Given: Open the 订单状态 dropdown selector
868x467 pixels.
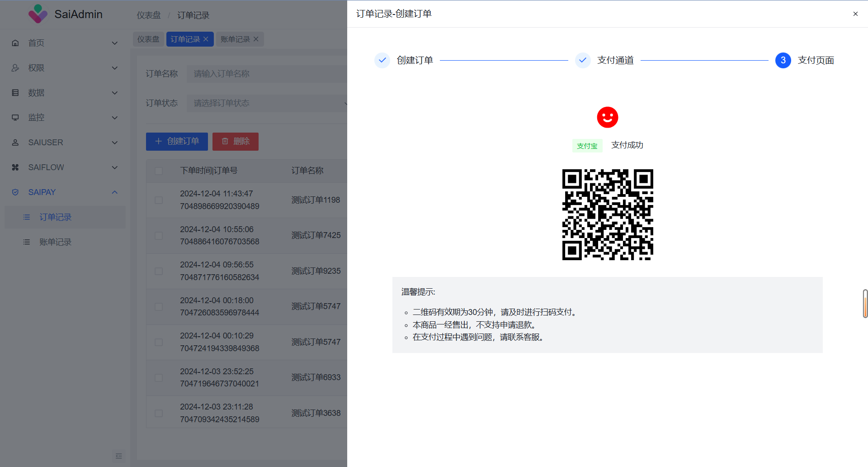Looking at the screenshot, I should 267,103.
